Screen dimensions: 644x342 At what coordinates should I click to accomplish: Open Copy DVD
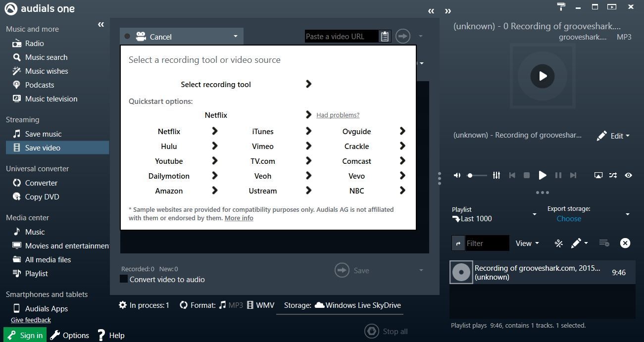[42, 197]
